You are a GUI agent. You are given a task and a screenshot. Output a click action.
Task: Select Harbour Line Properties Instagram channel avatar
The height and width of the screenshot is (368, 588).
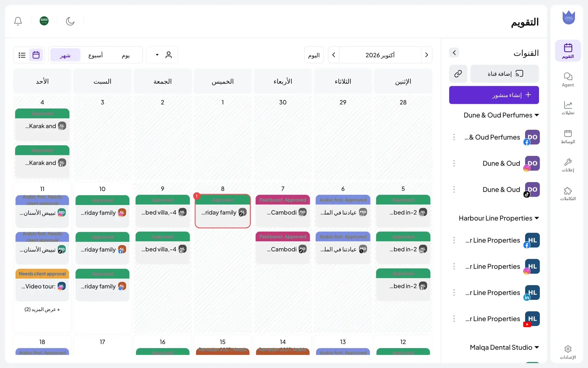tap(532, 266)
